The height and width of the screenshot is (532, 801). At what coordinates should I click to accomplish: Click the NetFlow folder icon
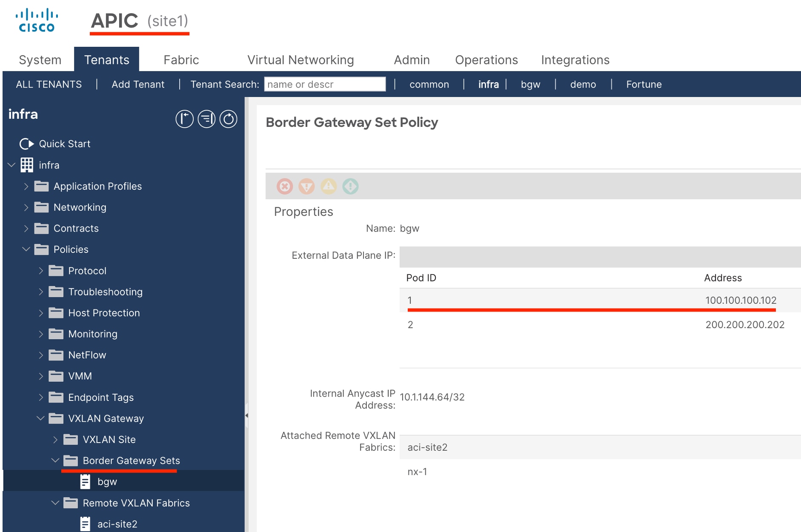pyautogui.click(x=56, y=355)
